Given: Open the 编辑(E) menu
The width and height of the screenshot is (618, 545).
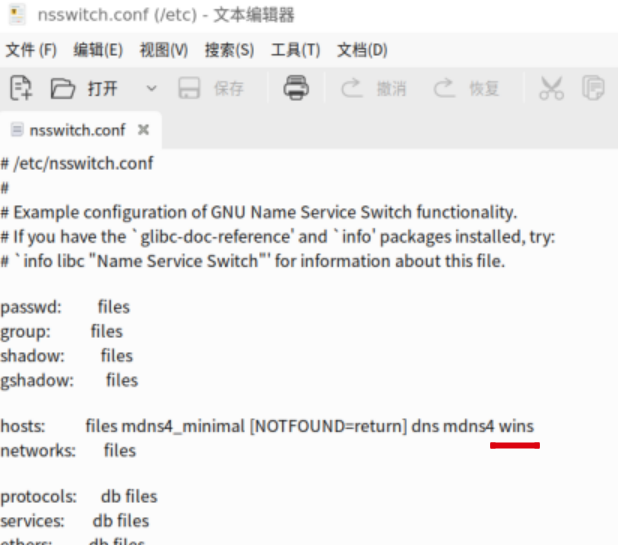Looking at the screenshot, I should (98, 50).
